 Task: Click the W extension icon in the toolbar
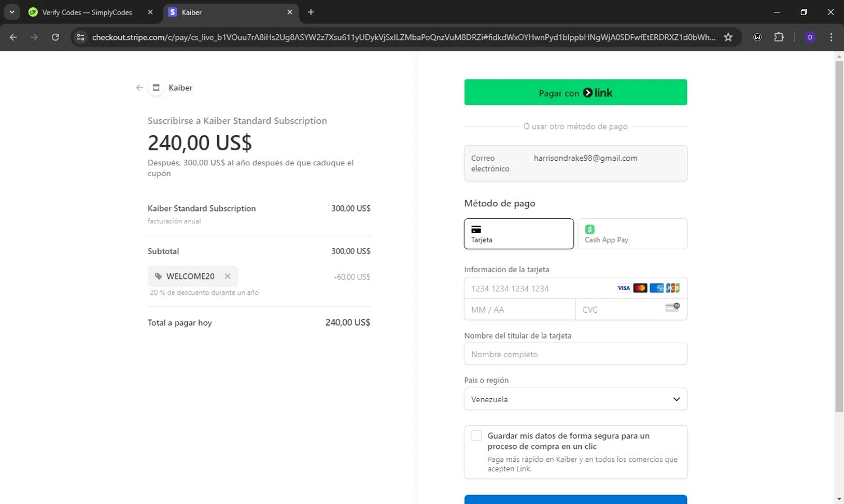pyautogui.click(x=757, y=37)
